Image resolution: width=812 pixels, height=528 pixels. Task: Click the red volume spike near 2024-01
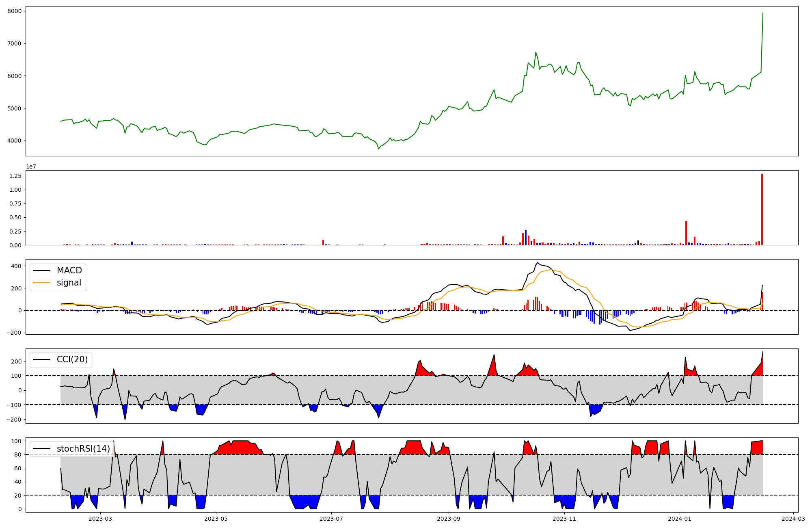686,234
